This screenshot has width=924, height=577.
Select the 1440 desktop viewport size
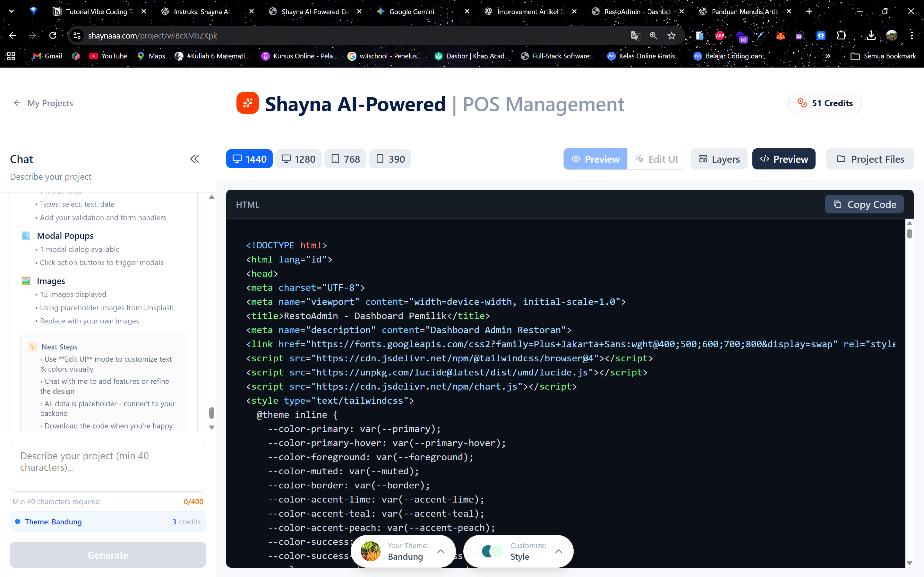point(249,159)
